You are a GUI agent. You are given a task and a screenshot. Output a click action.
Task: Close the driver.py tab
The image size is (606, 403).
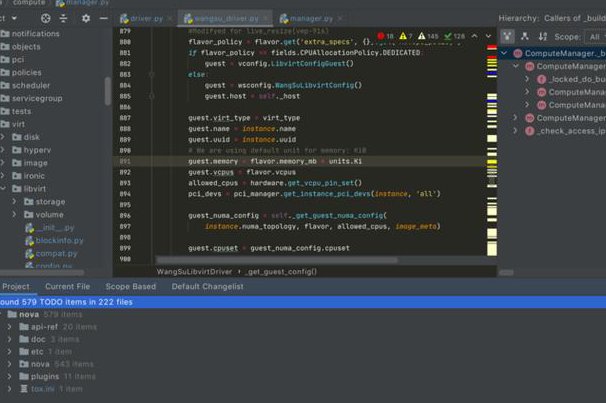click(170, 18)
